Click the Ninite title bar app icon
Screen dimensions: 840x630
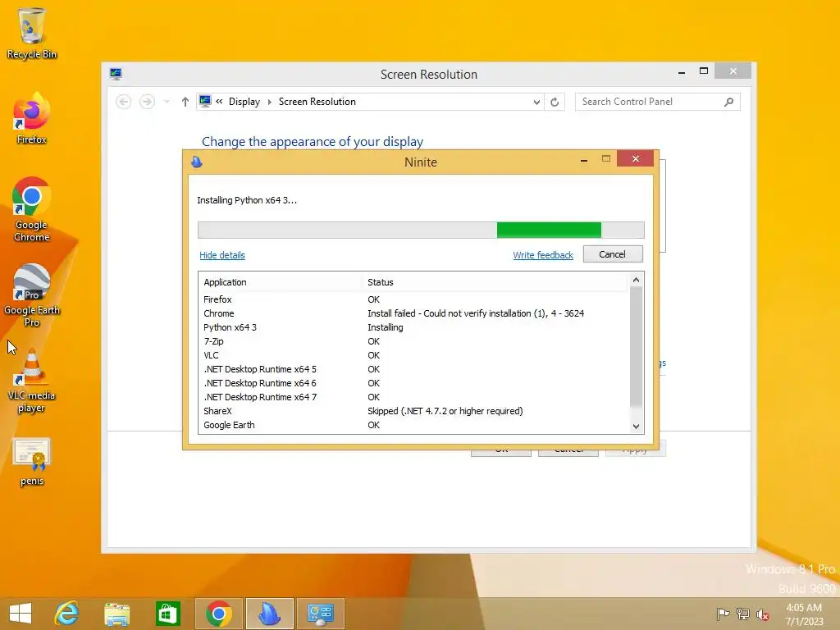pos(197,162)
